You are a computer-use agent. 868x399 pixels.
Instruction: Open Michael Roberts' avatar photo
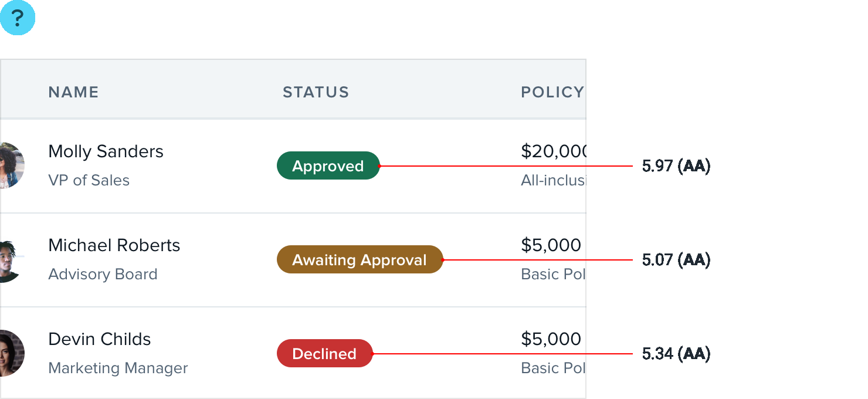11,261
